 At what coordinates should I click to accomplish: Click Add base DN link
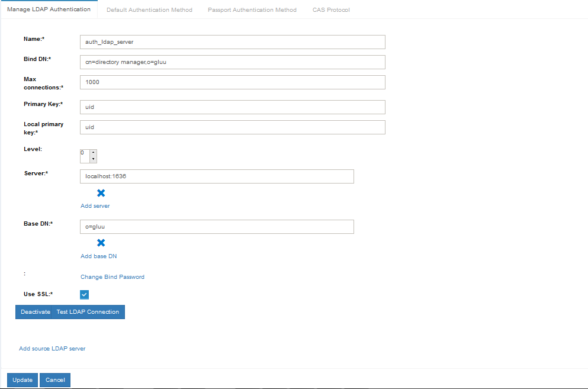(x=98, y=256)
